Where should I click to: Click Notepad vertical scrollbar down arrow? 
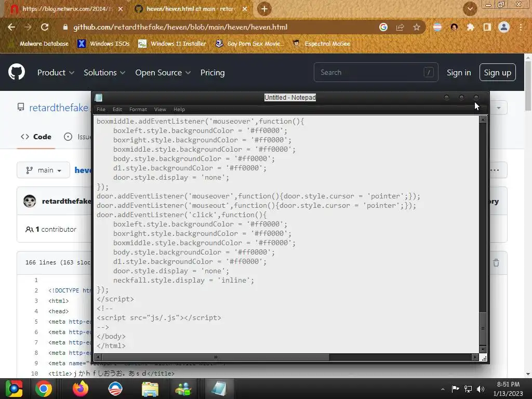tap(483, 350)
